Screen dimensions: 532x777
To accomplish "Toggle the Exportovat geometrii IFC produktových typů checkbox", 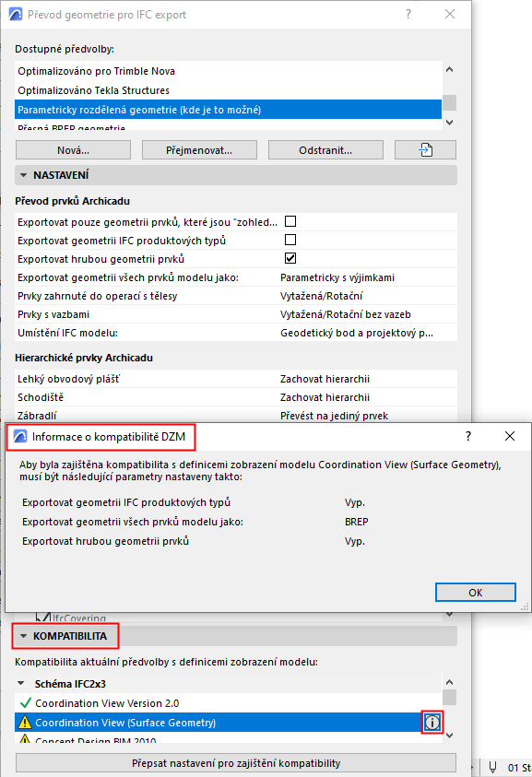I will click(x=290, y=240).
